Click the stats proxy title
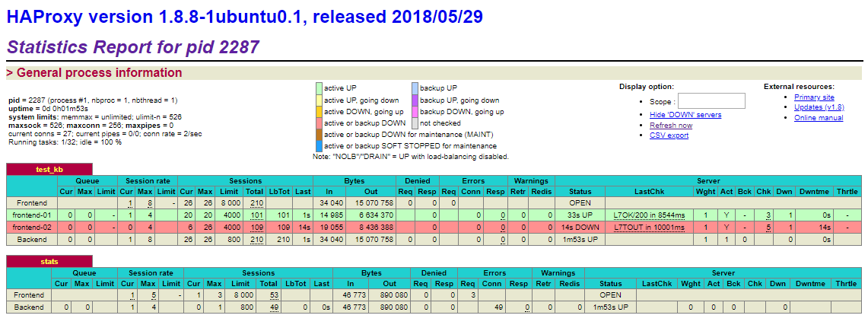 pyautogui.click(x=49, y=262)
